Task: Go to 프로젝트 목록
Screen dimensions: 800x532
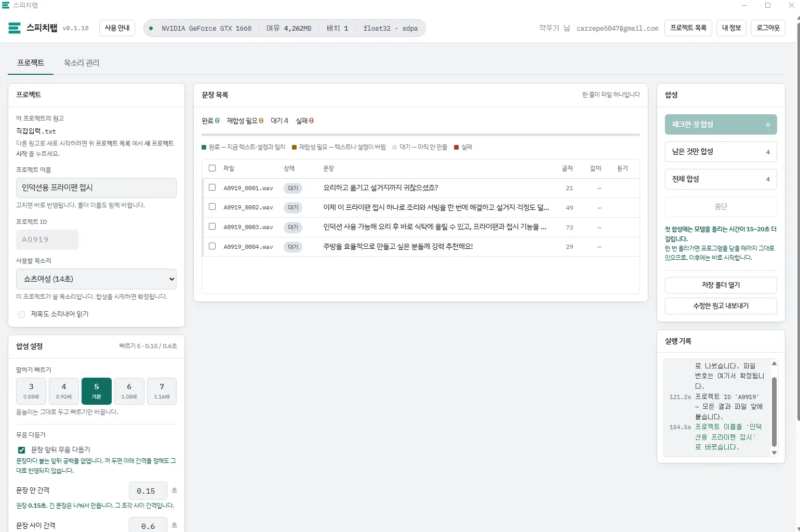Action: (688, 28)
